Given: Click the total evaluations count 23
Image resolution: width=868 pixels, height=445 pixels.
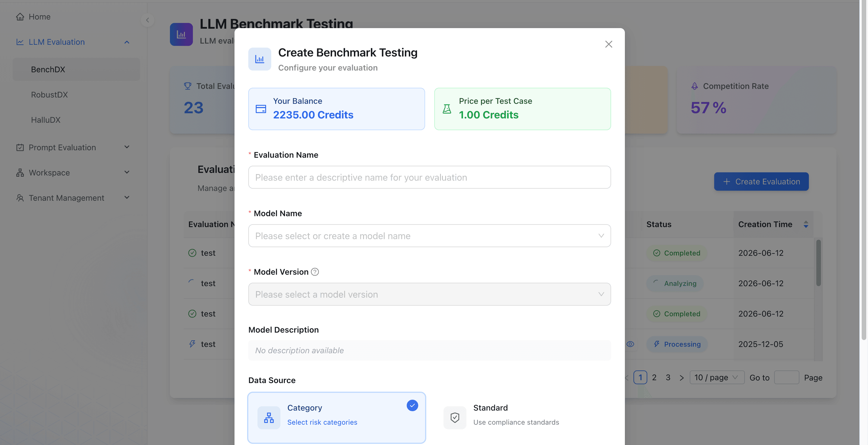Looking at the screenshot, I should [193, 108].
